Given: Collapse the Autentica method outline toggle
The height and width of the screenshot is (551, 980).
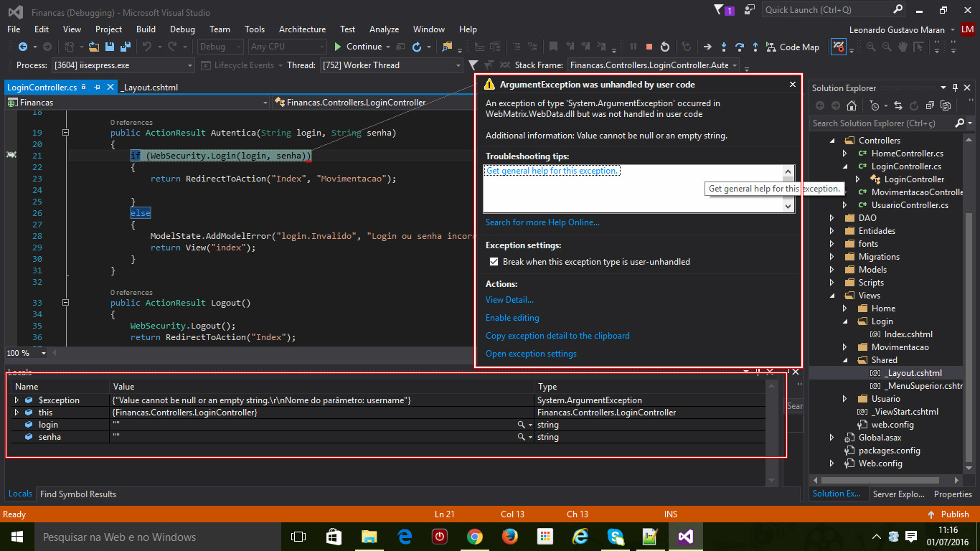Looking at the screenshot, I should tap(65, 133).
